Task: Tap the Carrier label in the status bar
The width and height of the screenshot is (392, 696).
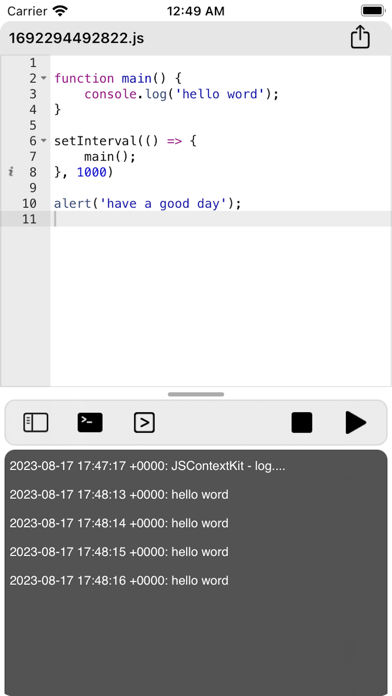Action: coord(28,11)
